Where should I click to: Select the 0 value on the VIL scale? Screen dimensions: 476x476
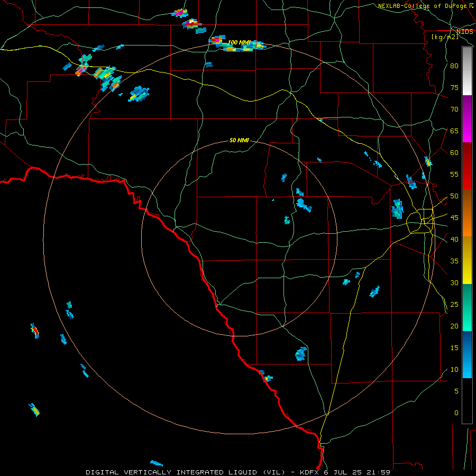coord(456,413)
